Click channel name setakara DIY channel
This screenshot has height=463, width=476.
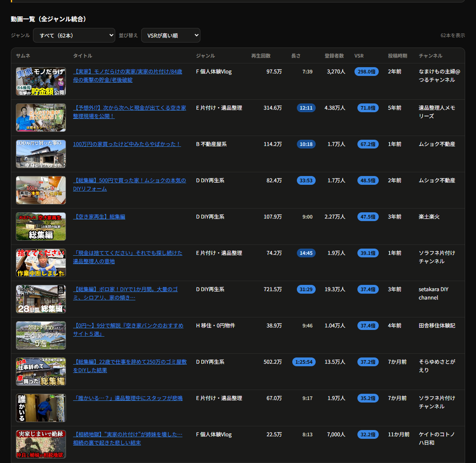(x=433, y=294)
